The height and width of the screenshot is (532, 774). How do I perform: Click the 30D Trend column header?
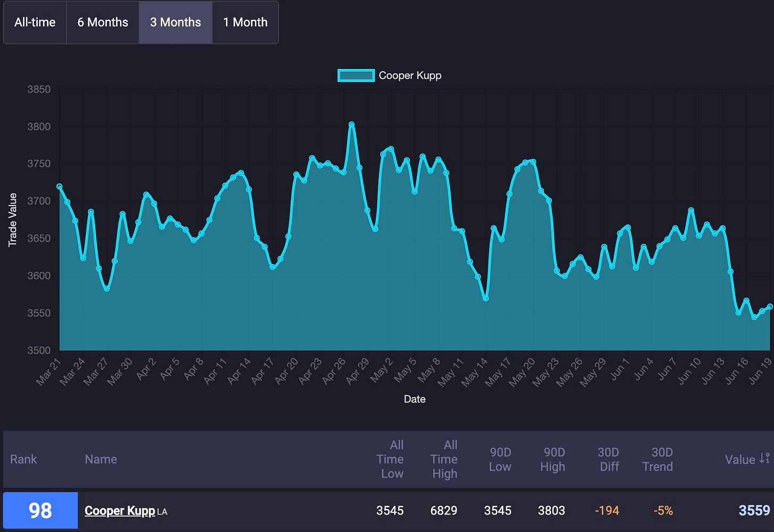pyautogui.click(x=658, y=459)
